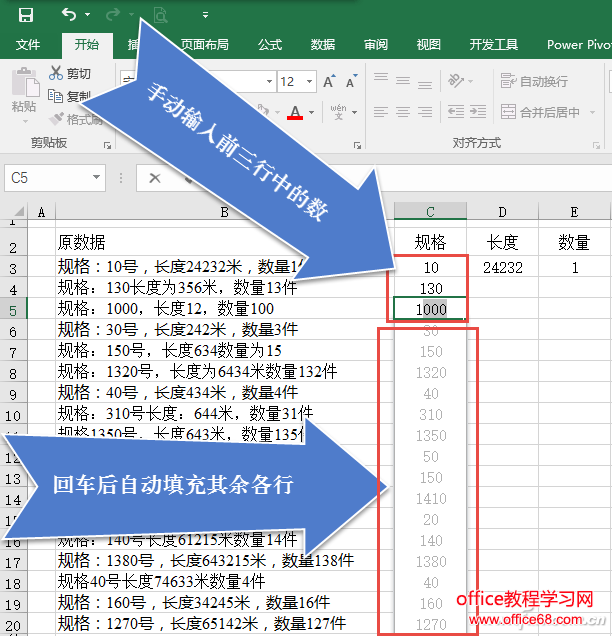Image resolution: width=612 pixels, height=636 pixels.
Task: Click the bottom align icon
Action: [425, 85]
